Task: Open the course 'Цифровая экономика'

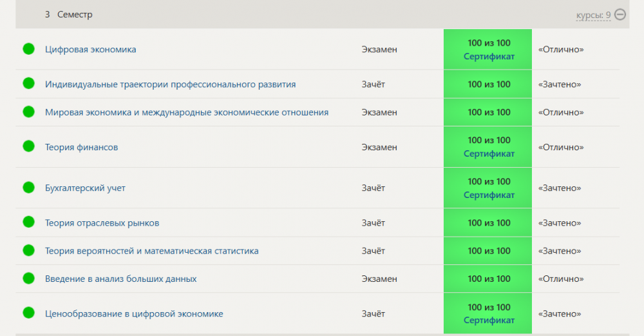Action: (90, 50)
